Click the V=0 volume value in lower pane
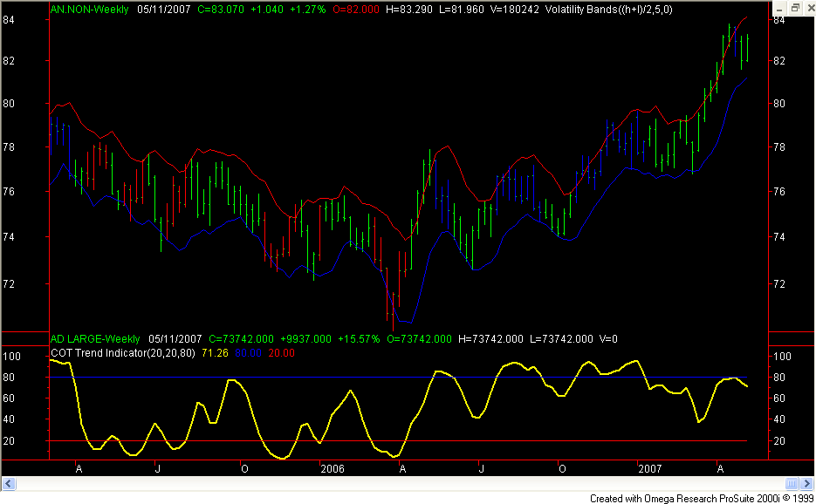This screenshot has width=816, height=504. [608, 339]
